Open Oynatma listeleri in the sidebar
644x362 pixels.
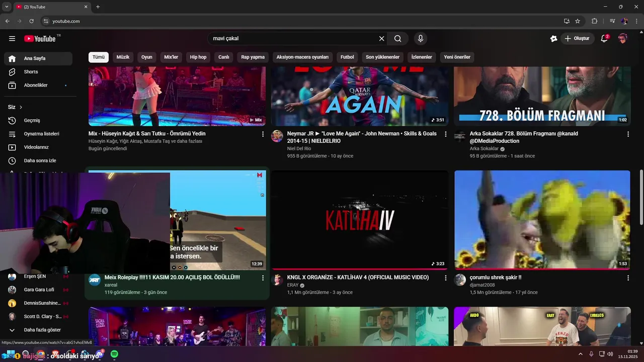38,134
